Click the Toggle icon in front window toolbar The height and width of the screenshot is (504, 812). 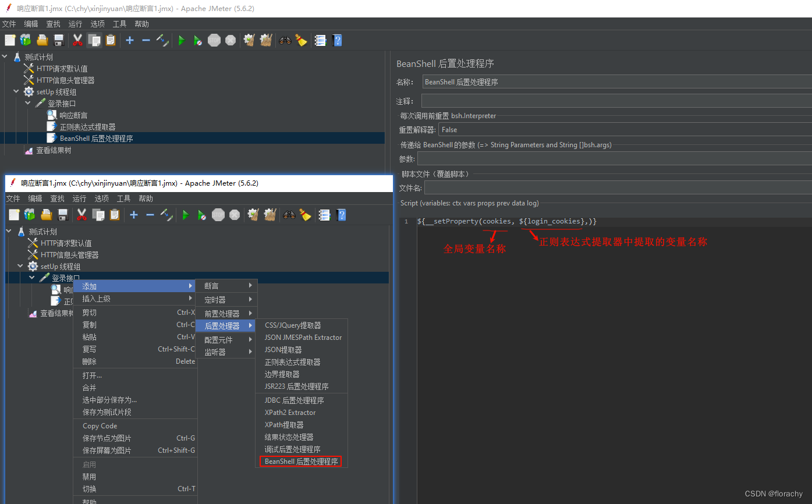(166, 215)
